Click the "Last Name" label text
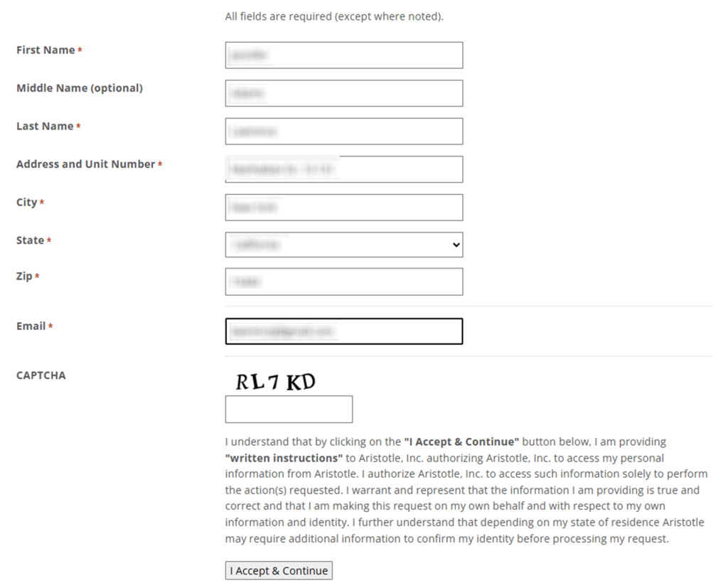Screen dimensions: 728x588 pyautogui.click(x=45, y=127)
